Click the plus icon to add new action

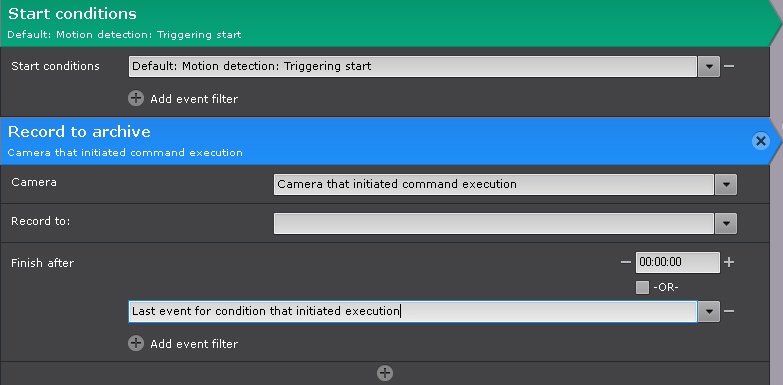coord(385,373)
